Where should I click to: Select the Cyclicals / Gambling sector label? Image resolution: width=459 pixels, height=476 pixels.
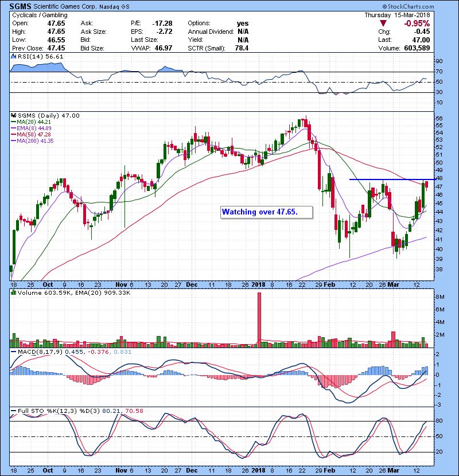click(40, 15)
